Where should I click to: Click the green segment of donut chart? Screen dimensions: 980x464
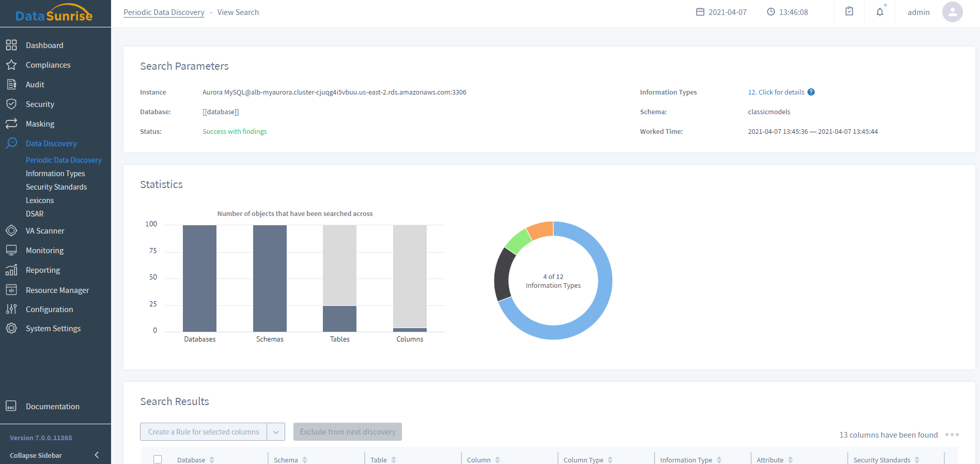[518, 240]
